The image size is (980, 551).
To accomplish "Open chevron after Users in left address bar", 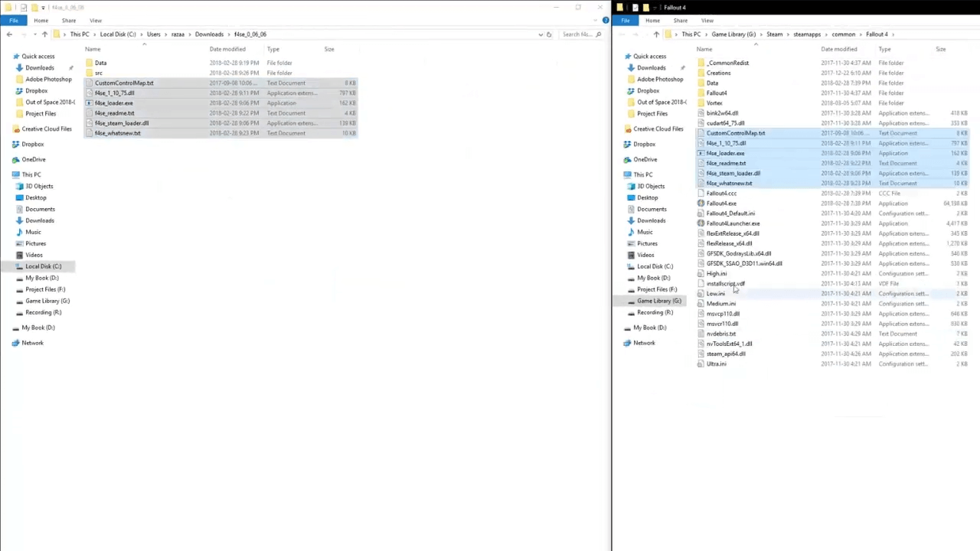I will click(x=165, y=34).
